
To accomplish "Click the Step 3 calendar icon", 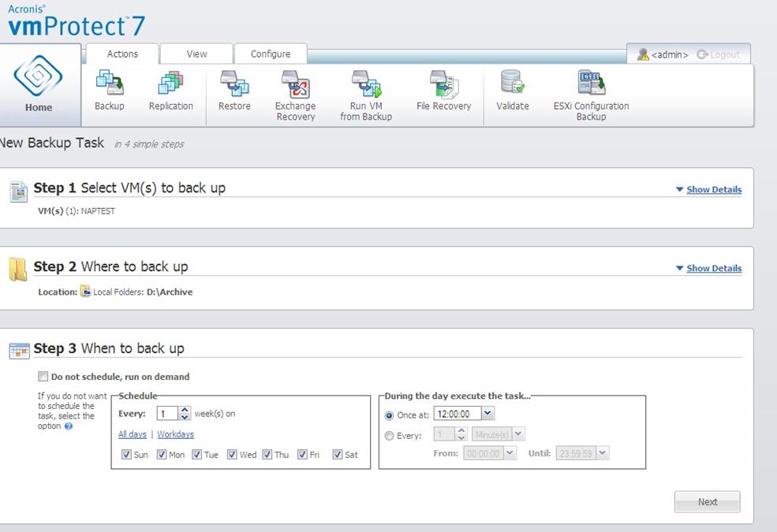I will (19, 351).
